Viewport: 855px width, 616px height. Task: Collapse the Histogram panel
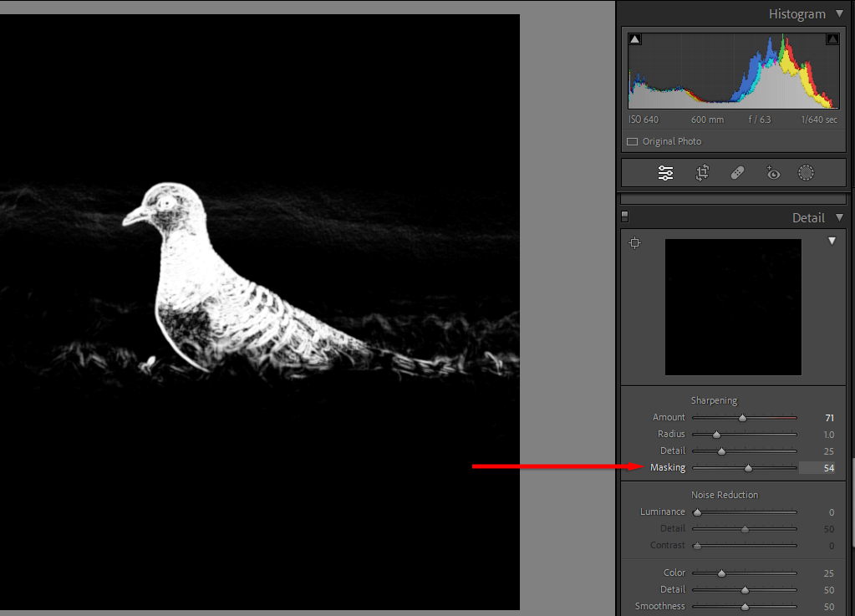[x=840, y=14]
